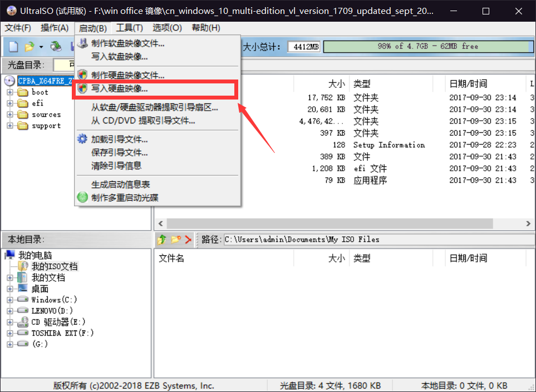Click the sources folder icon
Image resolution: width=536 pixels, height=392 pixels.
[23, 115]
